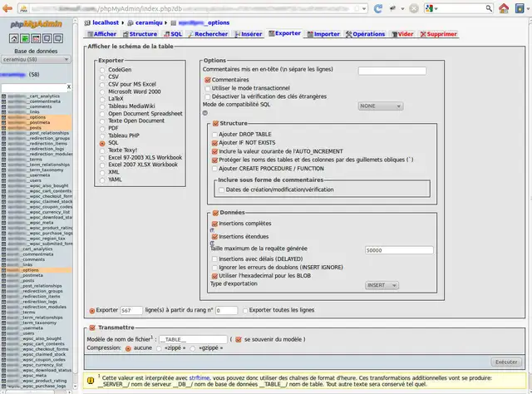Select the YAML export format
532x394 pixels.
coord(102,180)
